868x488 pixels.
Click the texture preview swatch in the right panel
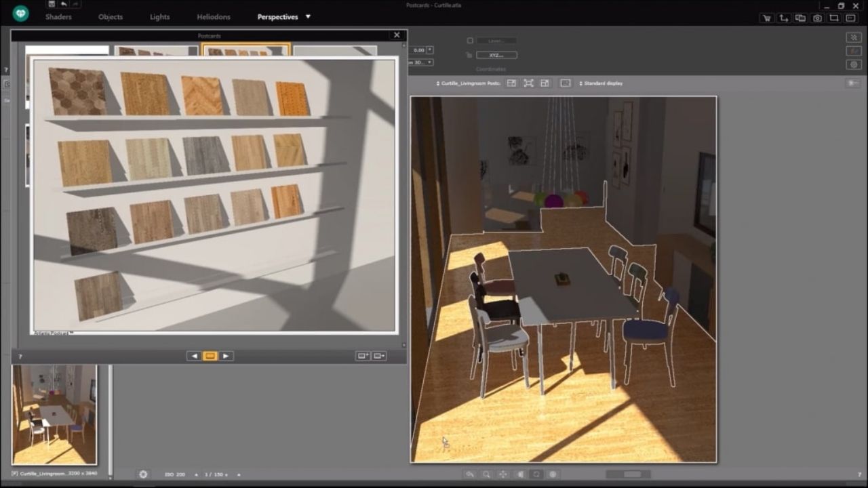click(x=853, y=51)
